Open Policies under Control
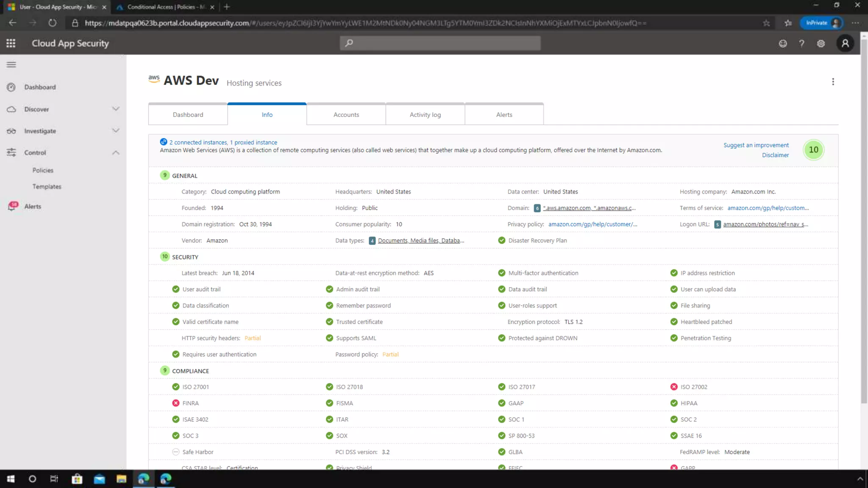The image size is (868, 488). [43, 170]
